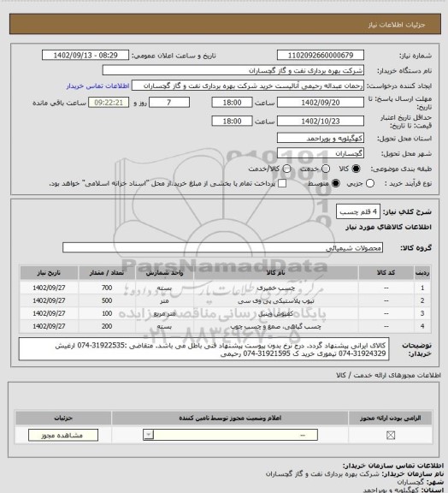Choose the جزیی purchase type radio

(x=370, y=183)
